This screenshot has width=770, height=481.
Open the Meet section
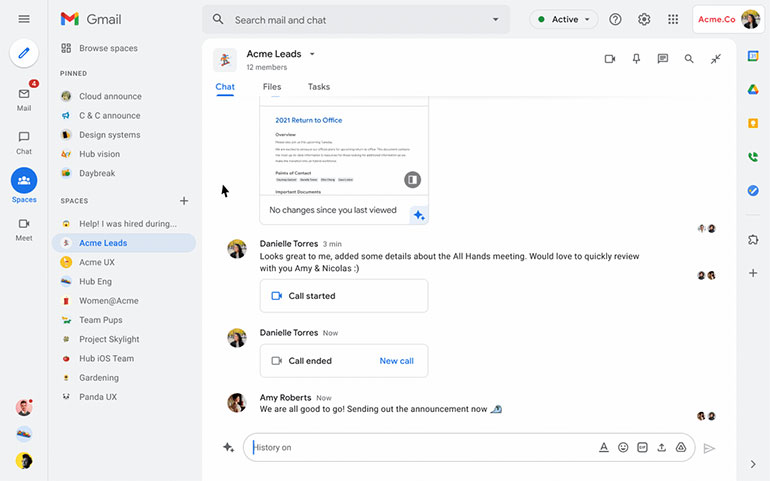[x=24, y=229]
